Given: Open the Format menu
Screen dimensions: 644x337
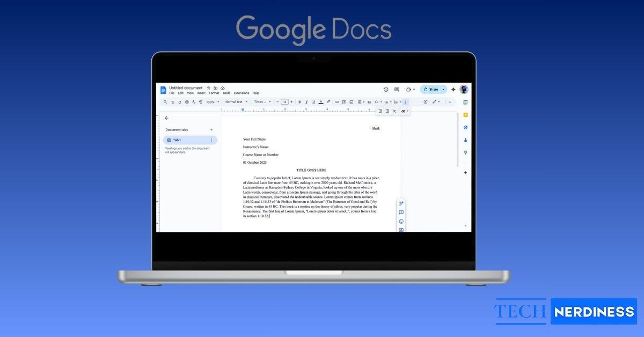Looking at the screenshot, I should tap(214, 93).
